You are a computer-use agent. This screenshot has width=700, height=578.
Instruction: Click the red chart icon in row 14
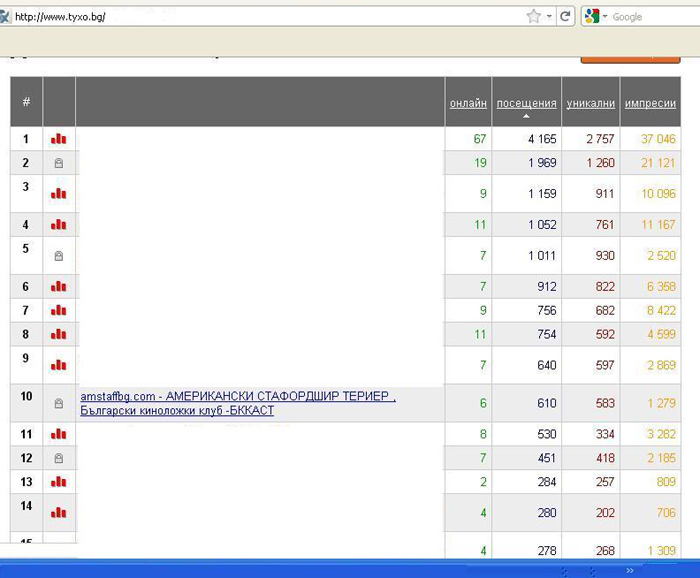[58, 513]
